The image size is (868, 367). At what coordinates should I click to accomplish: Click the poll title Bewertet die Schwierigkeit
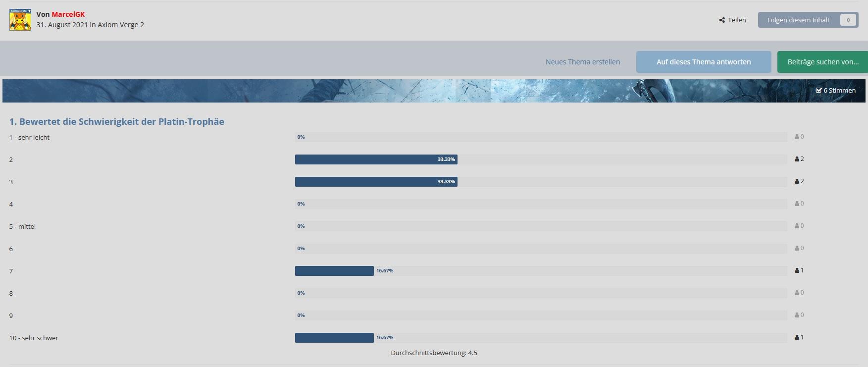[117, 122]
